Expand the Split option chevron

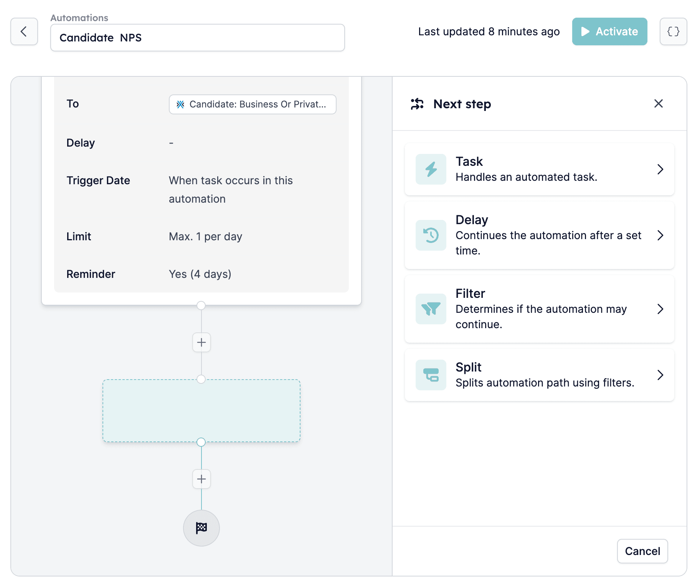pyautogui.click(x=660, y=375)
